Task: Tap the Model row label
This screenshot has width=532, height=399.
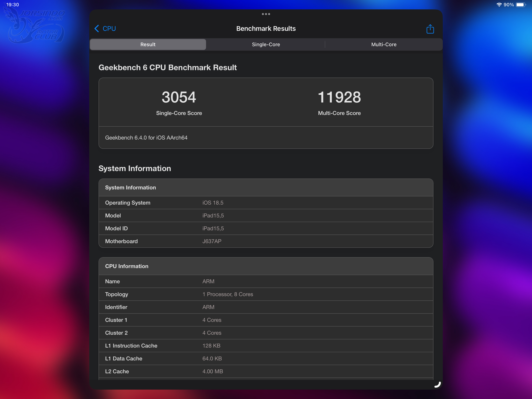Action: click(113, 215)
